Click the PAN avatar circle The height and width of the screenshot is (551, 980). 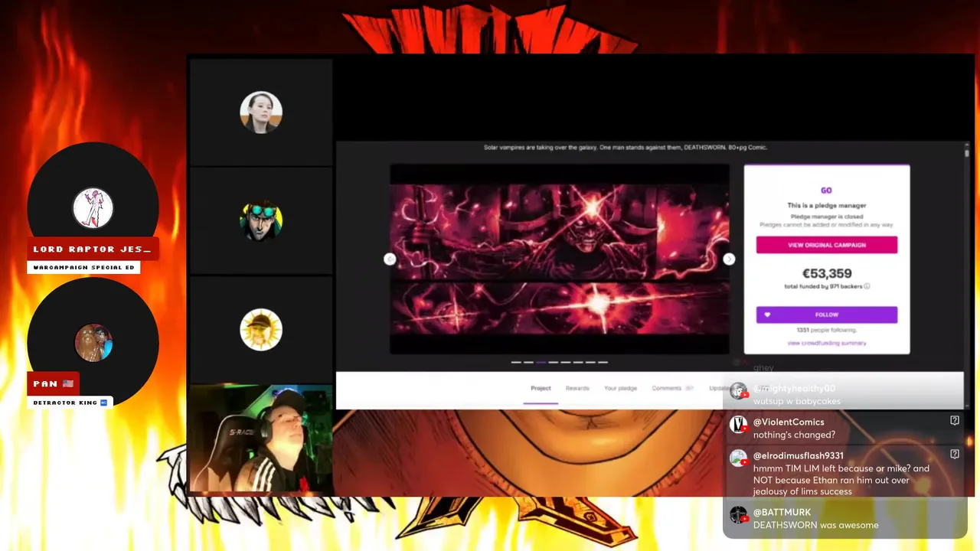(93, 342)
